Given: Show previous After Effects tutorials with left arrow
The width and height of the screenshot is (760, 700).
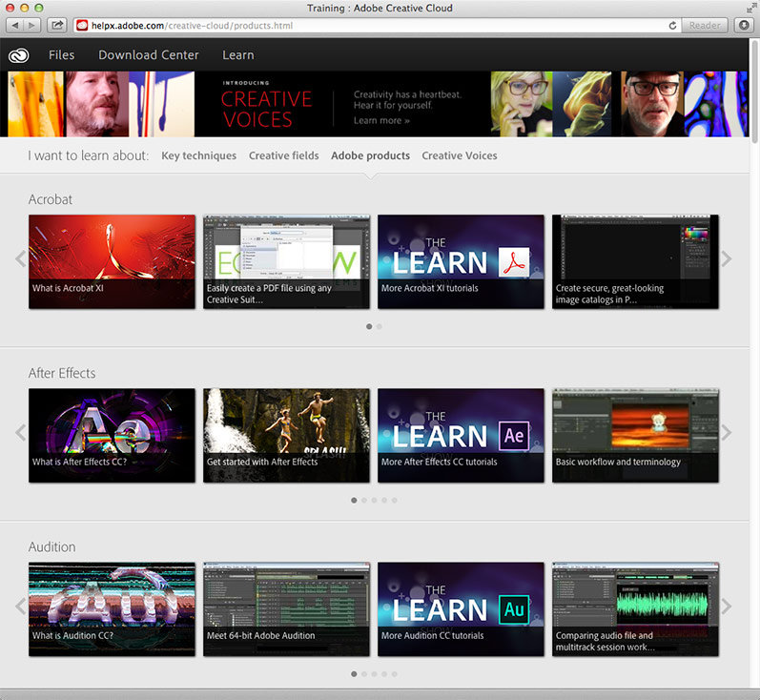Looking at the screenshot, I should tap(20, 432).
